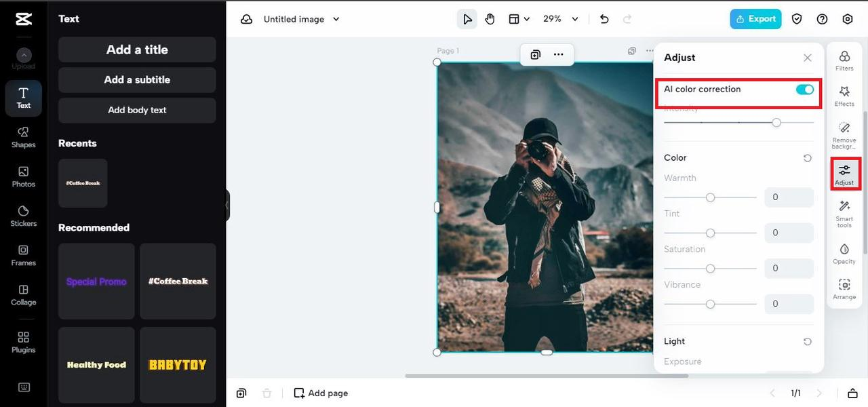
Task: Reset the Light section
Action: pyautogui.click(x=807, y=342)
